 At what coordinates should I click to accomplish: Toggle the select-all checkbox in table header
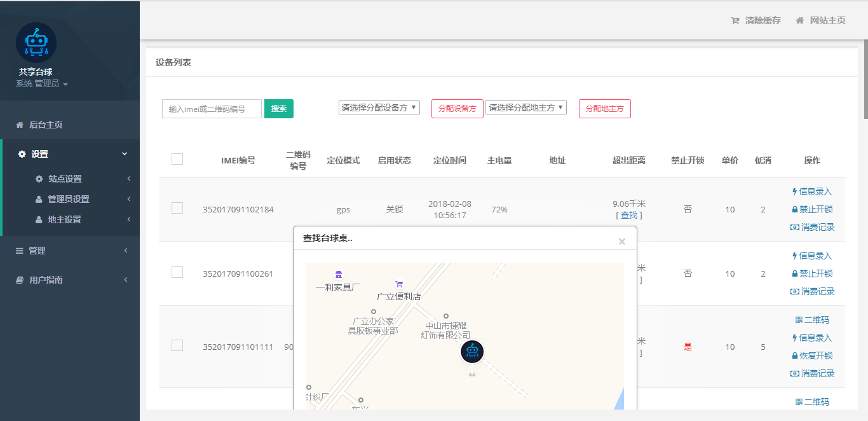point(177,159)
